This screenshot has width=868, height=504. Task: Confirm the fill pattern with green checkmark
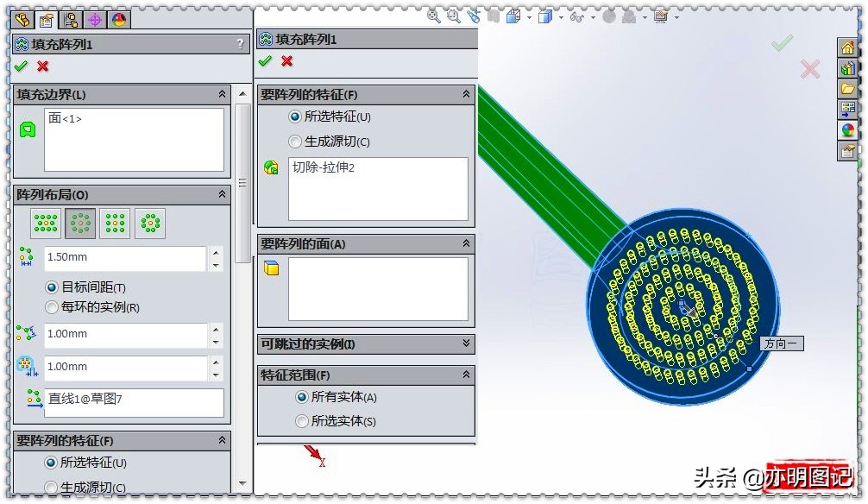(22, 66)
